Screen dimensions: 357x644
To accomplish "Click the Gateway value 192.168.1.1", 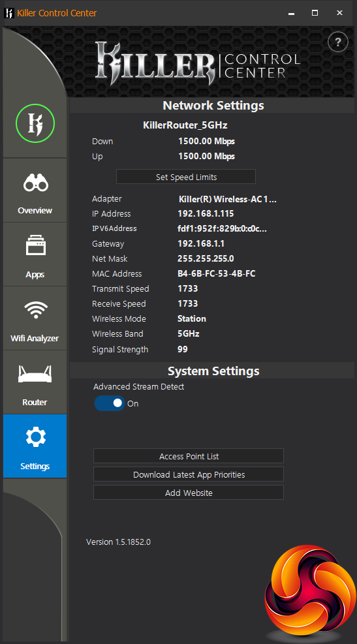I will tap(201, 243).
